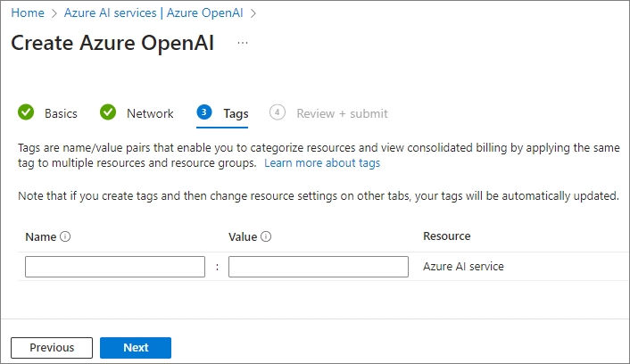Click the Previous button

52,348
